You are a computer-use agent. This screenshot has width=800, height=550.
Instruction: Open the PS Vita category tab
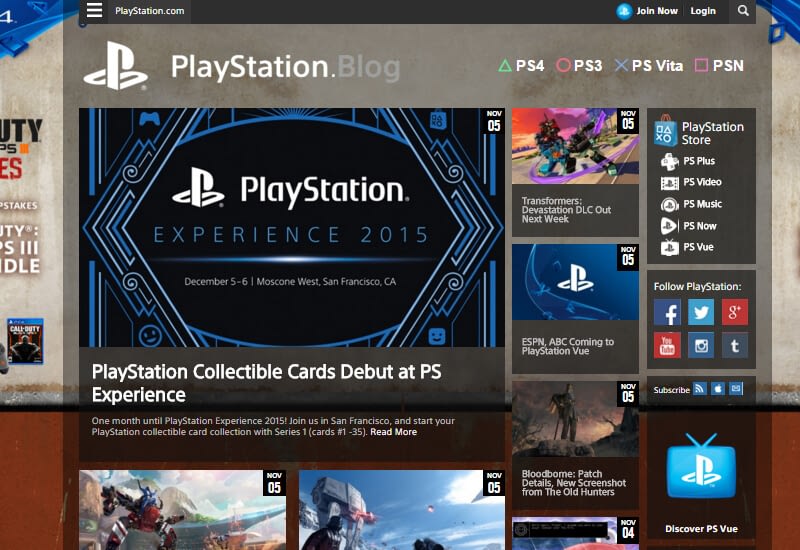click(x=648, y=66)
